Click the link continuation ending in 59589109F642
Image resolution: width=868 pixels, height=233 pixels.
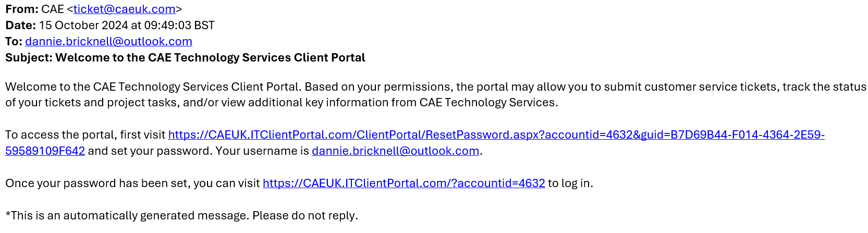[45, 151]
